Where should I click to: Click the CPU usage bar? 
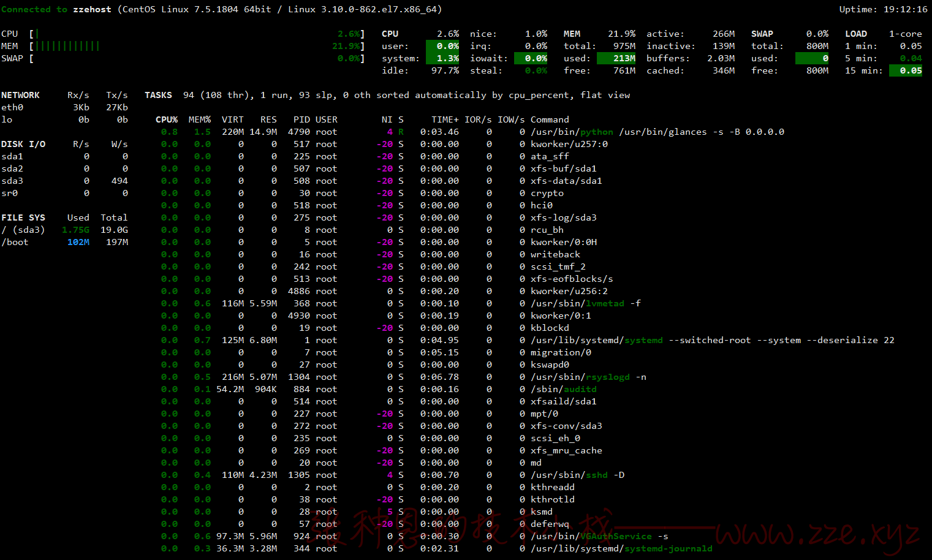click(x=197, y=34)
